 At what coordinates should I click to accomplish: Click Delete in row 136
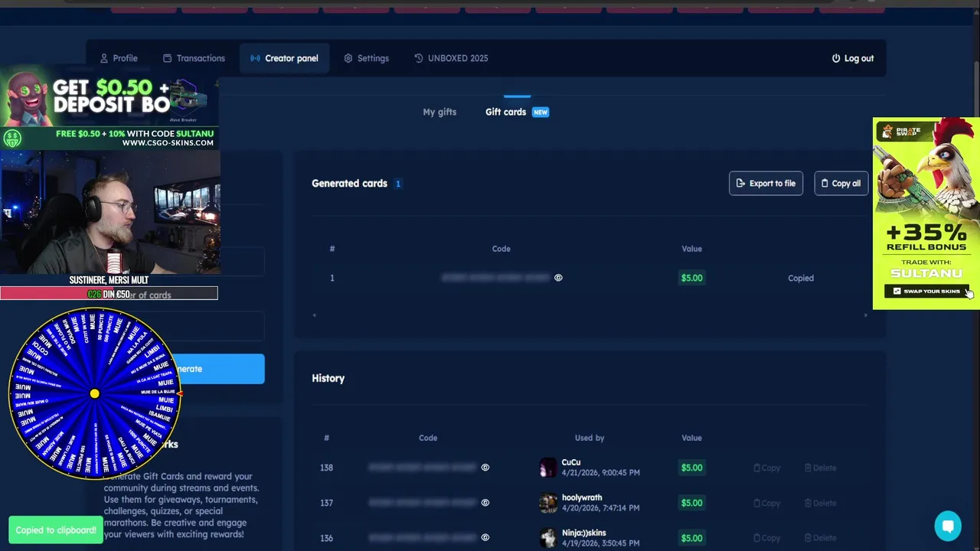pyautogui.click(x=820, y=538)
